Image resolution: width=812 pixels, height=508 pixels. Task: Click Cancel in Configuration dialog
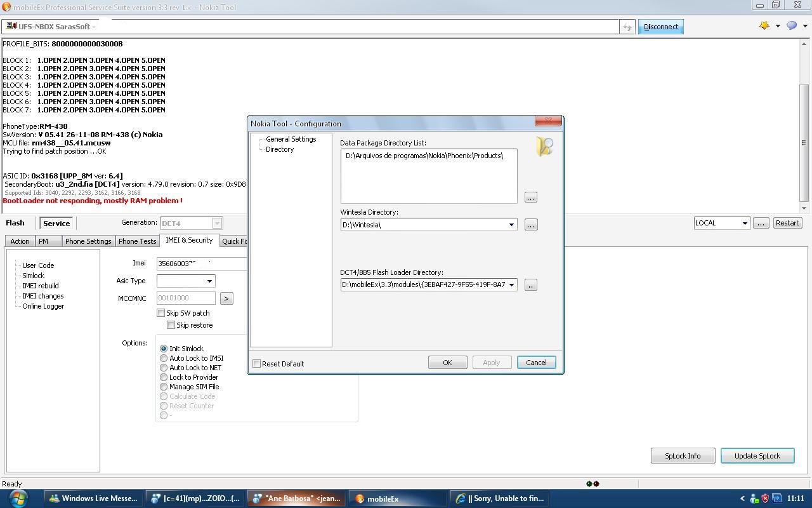[536, 363]
